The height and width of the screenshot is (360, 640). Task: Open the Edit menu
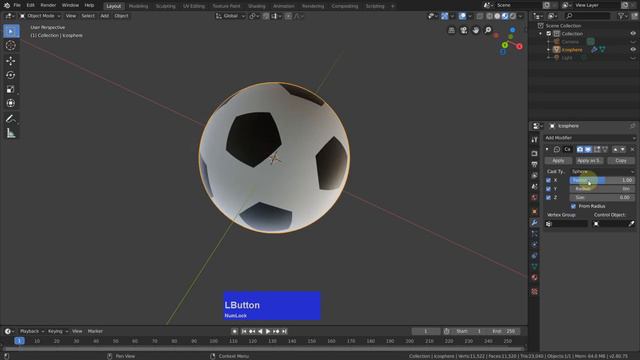[x=31, y=5]
